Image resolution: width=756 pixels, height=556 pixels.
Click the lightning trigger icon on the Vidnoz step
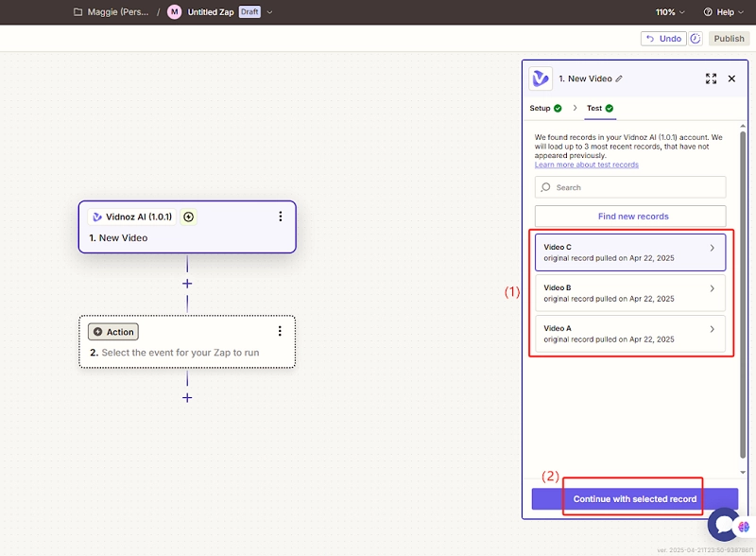pyautogui.click(x=188, y=217)
